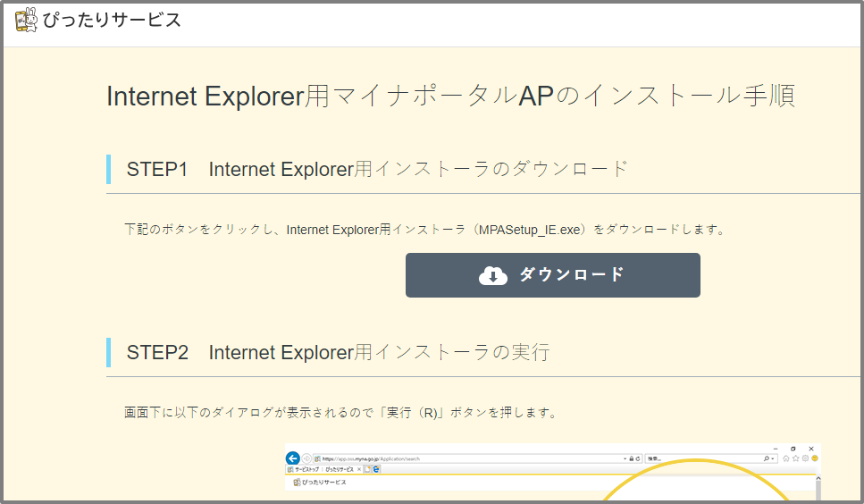Click the scroll-up arrow in IE screenshot

click(x=818, y=478)
